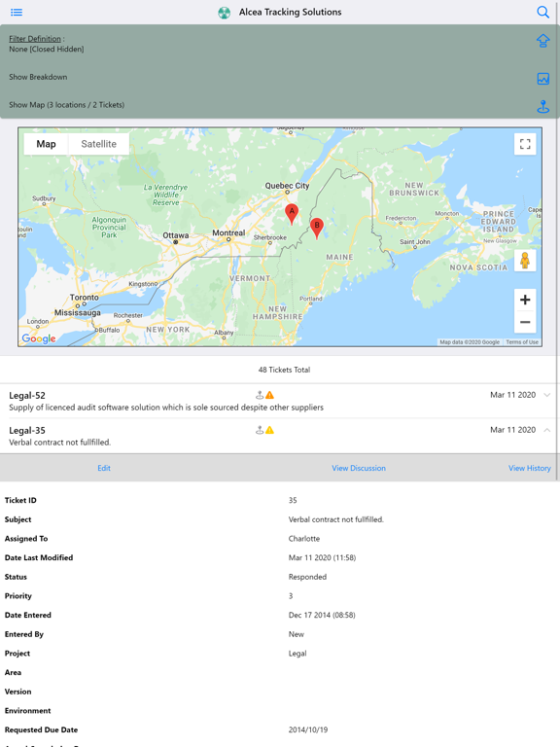Click Date Last Modified 'Mar 11 2020 (11:58)'

point(323,557)
